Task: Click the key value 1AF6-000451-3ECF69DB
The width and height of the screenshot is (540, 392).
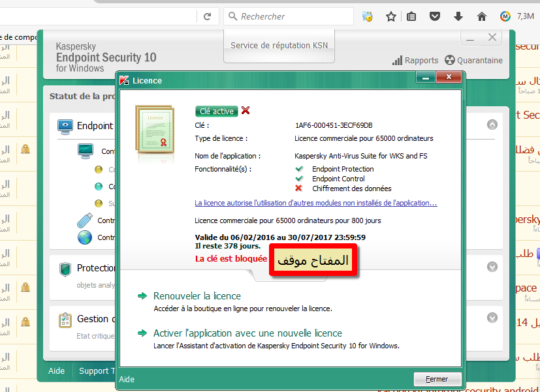Action: [334, 125]
